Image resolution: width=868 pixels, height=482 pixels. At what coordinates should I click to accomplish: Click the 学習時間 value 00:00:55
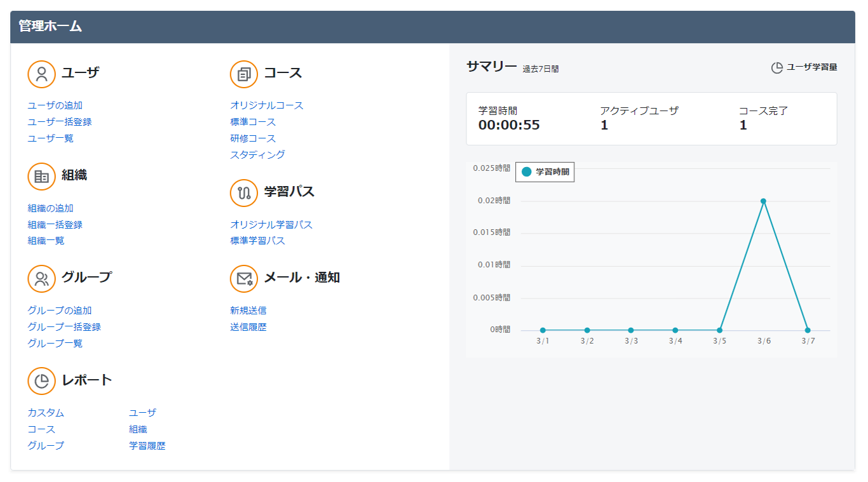[x=509, y=125]
